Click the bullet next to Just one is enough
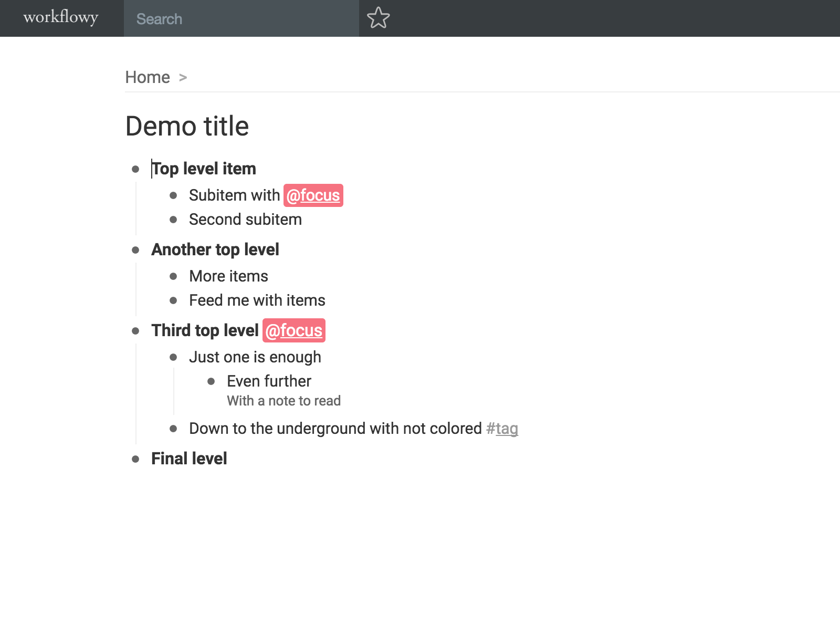This screenshot has width=840, height=624. pos(173,357)
